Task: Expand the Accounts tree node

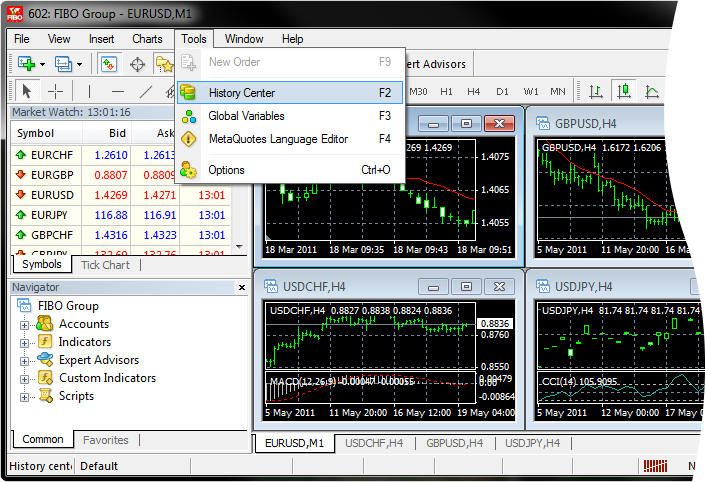Action: click(x=24, y=324)
